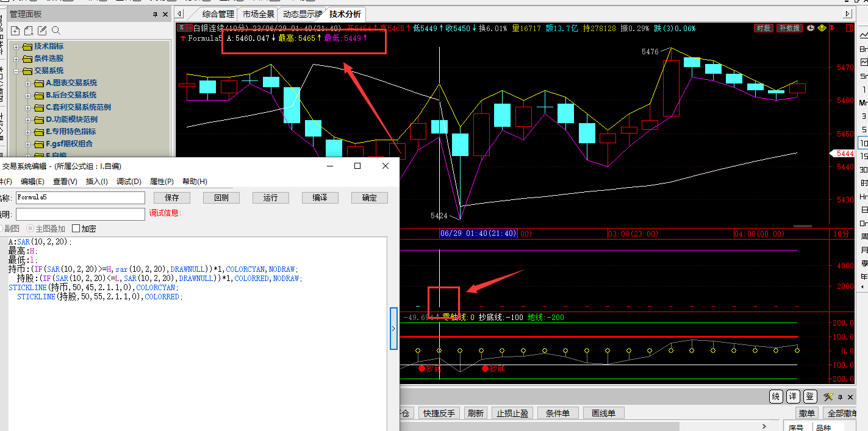
Task: Click the yellow diamond icon in chart header
Action: pos(822,28)
